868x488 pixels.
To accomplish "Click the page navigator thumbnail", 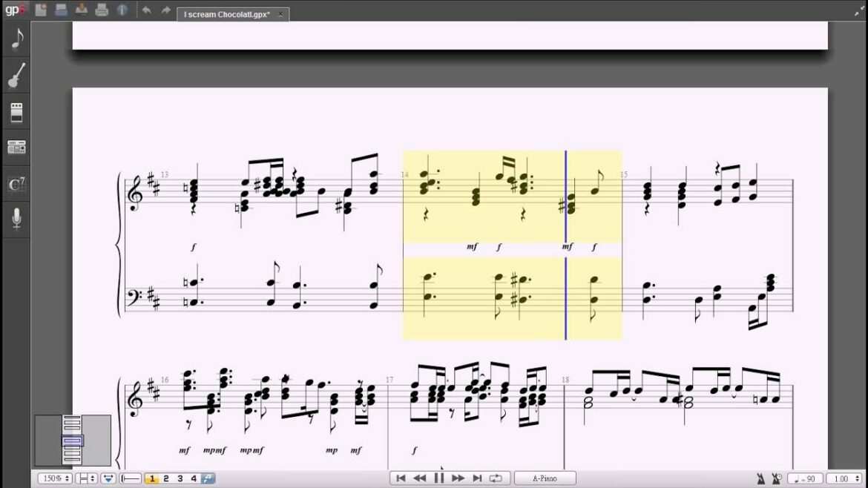I will tap(72, 441).
